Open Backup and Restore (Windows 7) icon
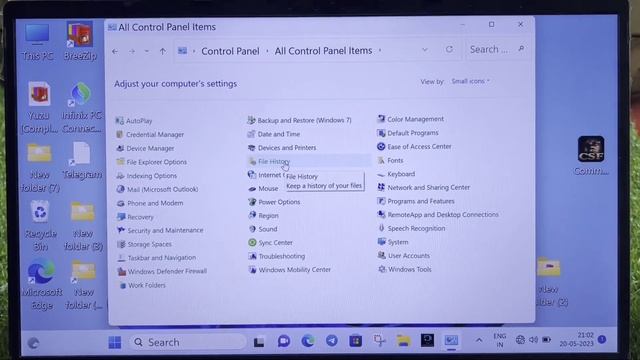 click(x=251, y=120)
